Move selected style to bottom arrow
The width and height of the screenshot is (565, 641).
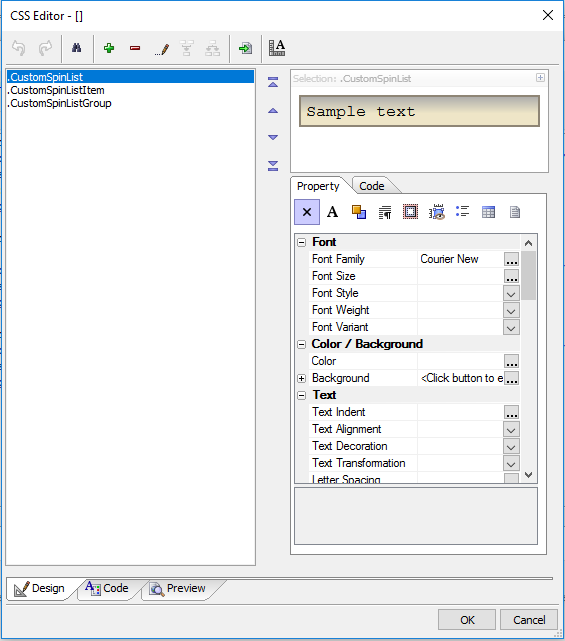273,166
